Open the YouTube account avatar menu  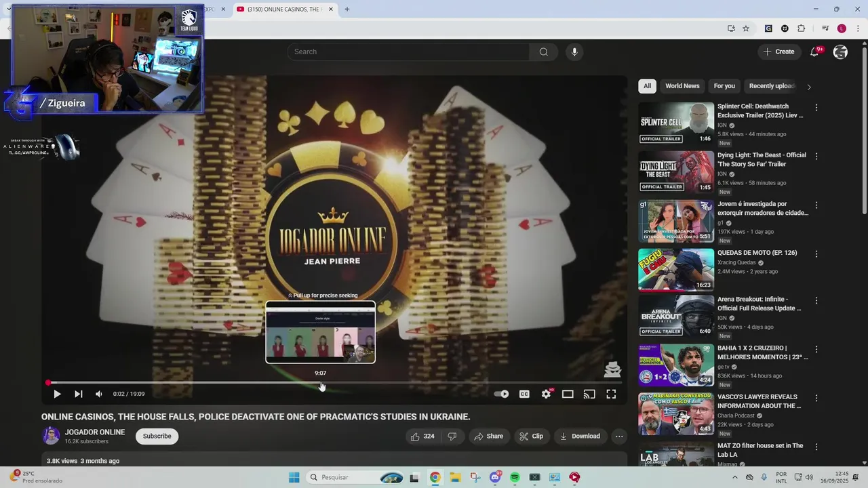(x=840, y=52)
